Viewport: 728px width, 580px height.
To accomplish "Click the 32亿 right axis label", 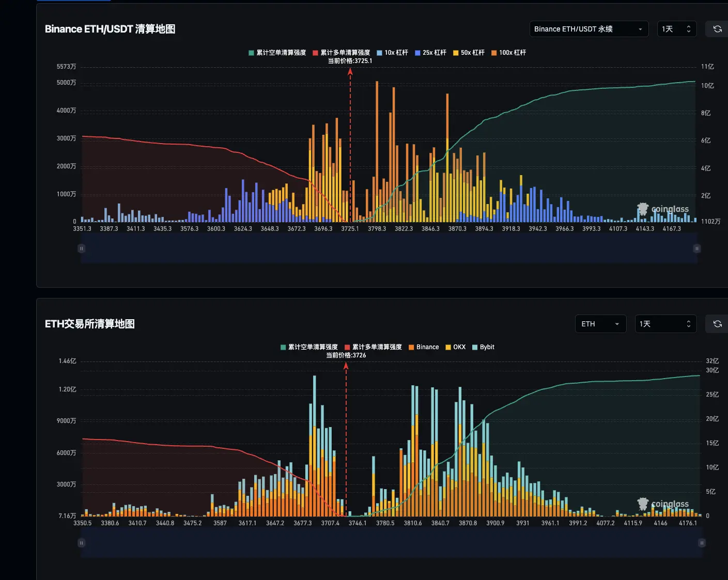I will coord(712,361).
